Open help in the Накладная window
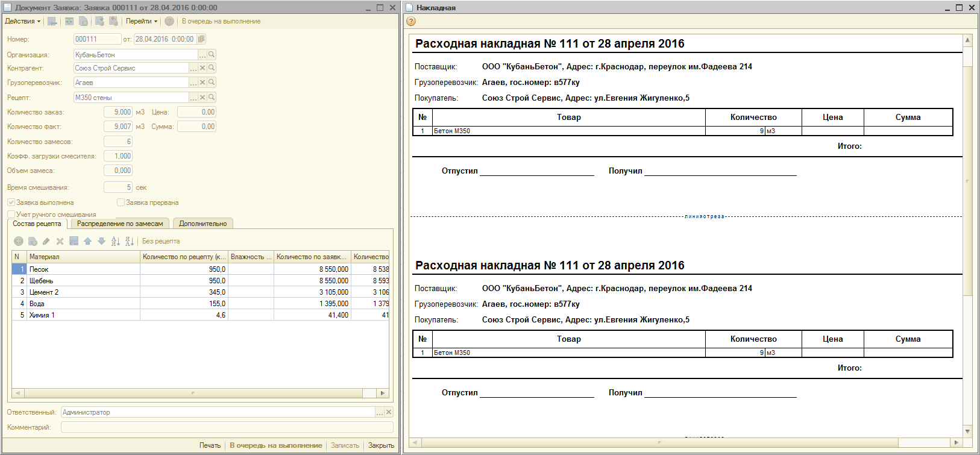The width and height of the screenshot is (980, 455). pyautogui.click(x=411, y=21)
